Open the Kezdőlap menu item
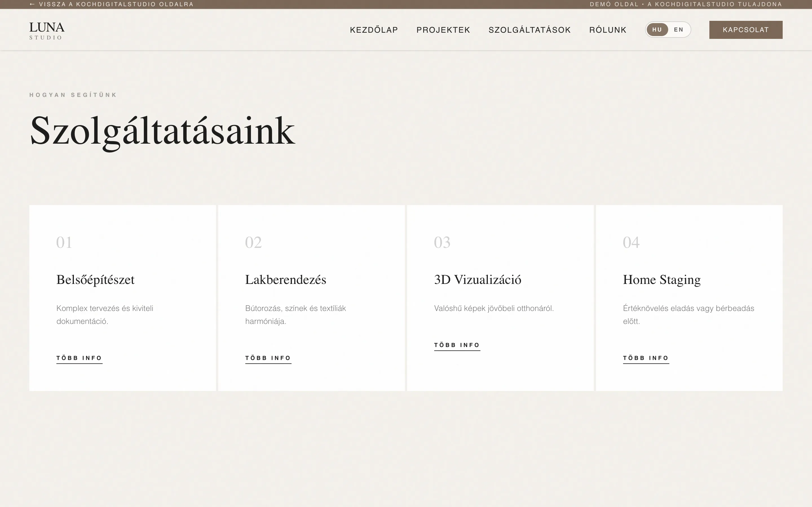 (x=374, y=30)
